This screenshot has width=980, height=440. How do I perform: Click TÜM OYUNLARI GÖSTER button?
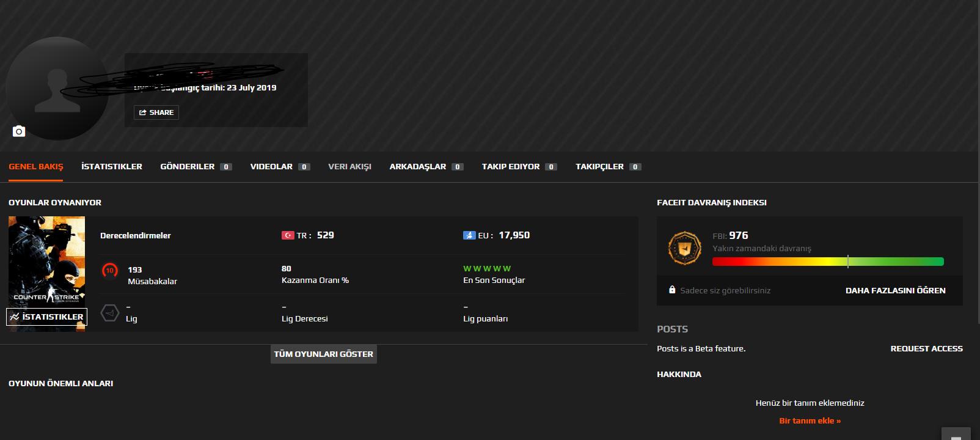pos(324,354)
